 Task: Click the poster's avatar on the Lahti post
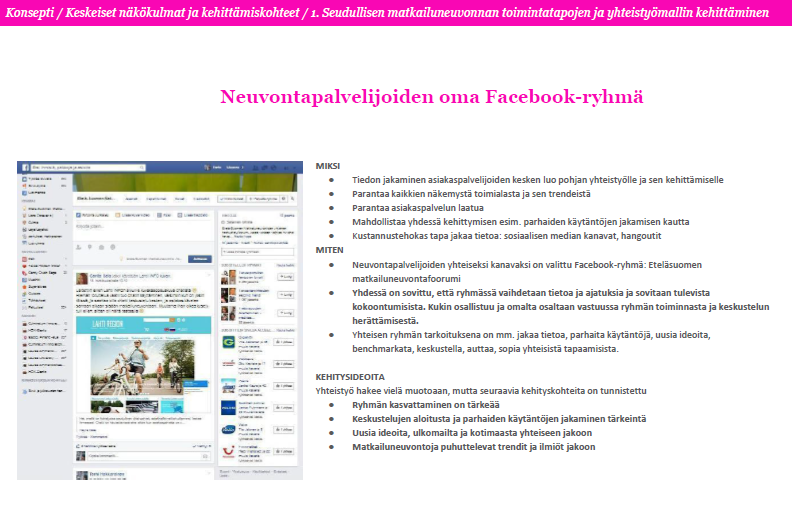click(x=82, y=279)
